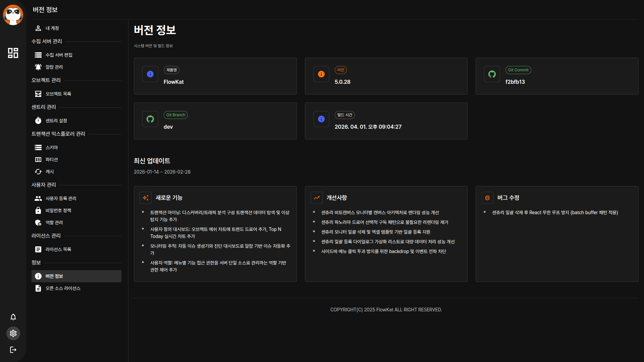This screenshot has width=644, height=362.
Task: Click the settings gear icon
Action: click(x=13, y=333)
